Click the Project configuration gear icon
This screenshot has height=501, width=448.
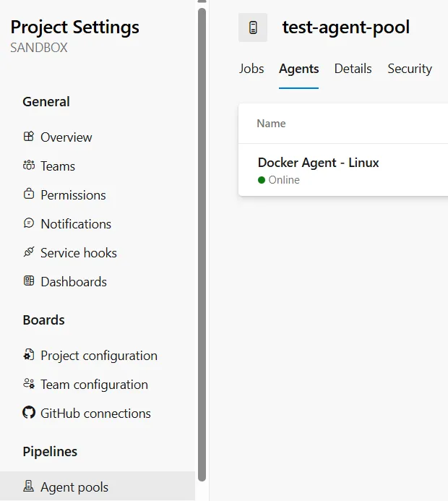tap(29, 355)
